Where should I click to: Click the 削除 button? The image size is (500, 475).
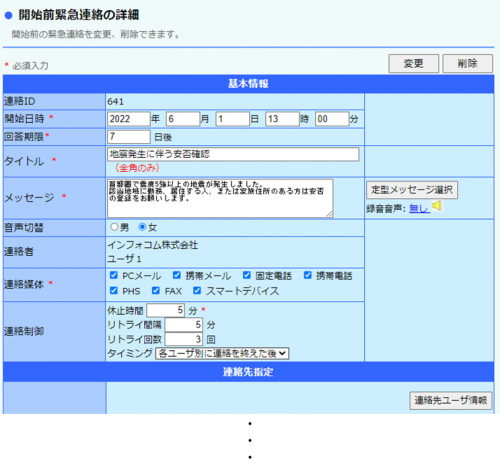click(467, 63)
